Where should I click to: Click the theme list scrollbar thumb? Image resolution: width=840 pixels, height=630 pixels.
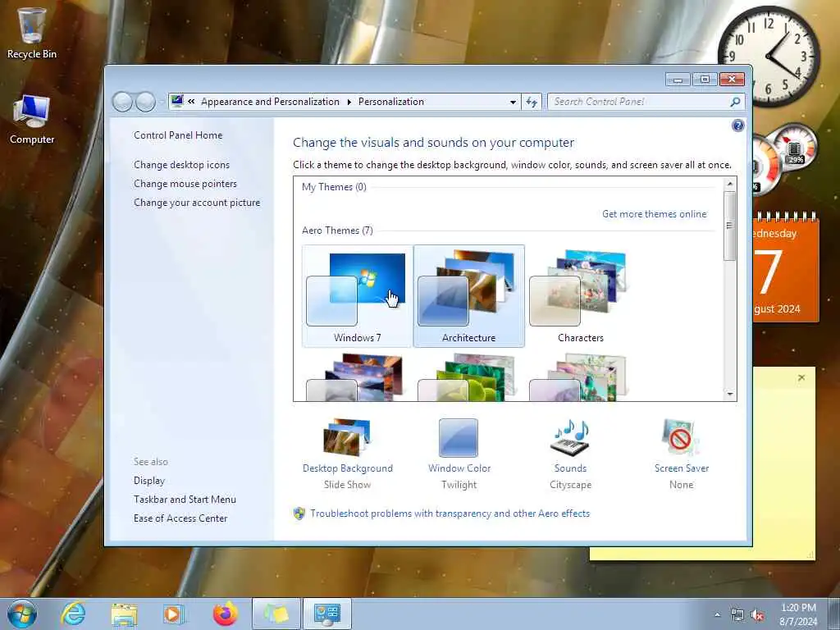point(729,226)
